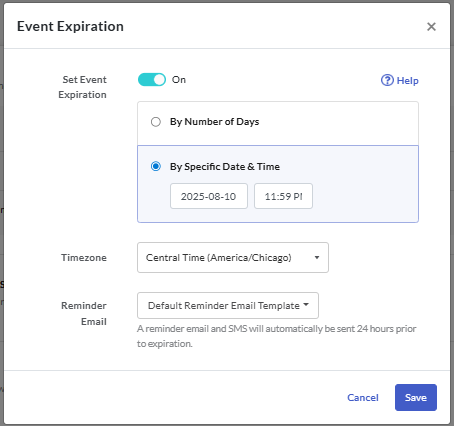Click the 2025-08-10 date field
Viewport: 454px width, 426px height.
coord(209,196)
